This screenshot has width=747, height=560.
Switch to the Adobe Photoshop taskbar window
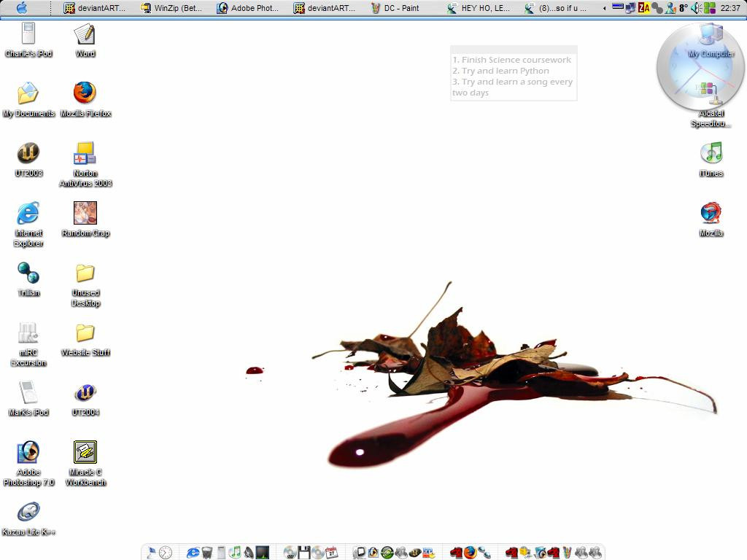point(248,8)
